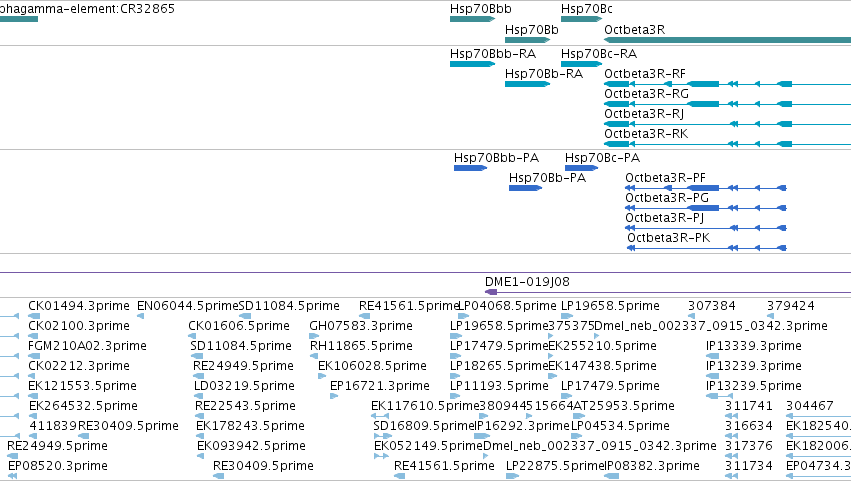Open the Hsp70Bb gene in the gene track
Viewport: 851px width, 481px height.
click(527, 40)
